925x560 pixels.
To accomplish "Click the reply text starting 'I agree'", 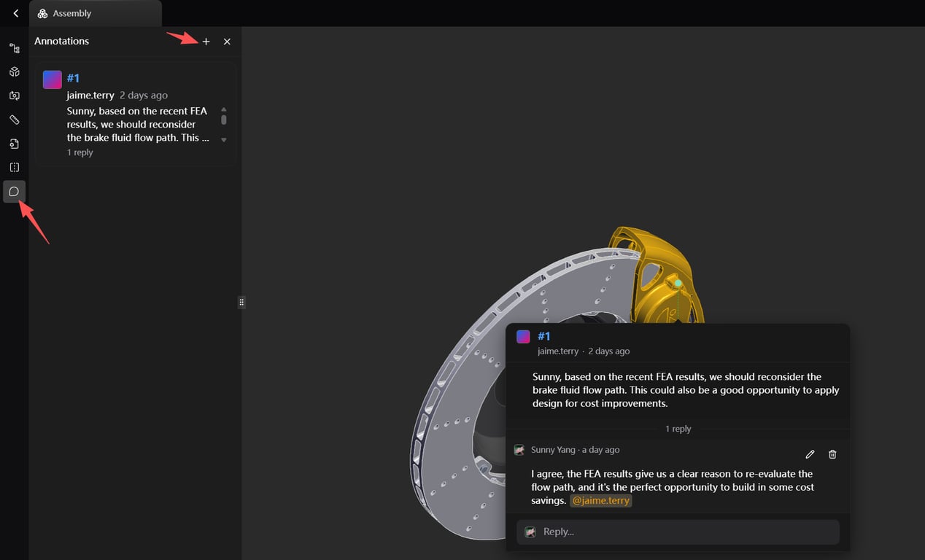I will [673, 487].
